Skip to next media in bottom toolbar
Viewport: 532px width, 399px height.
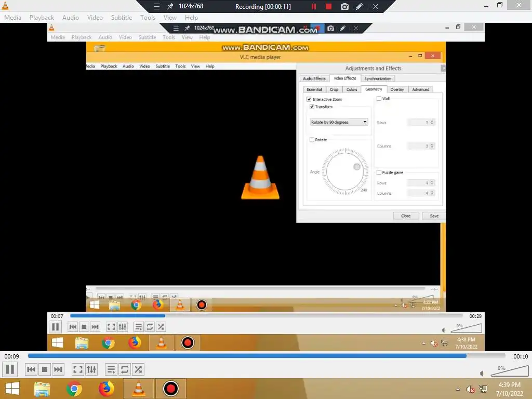tap(58, 369)
